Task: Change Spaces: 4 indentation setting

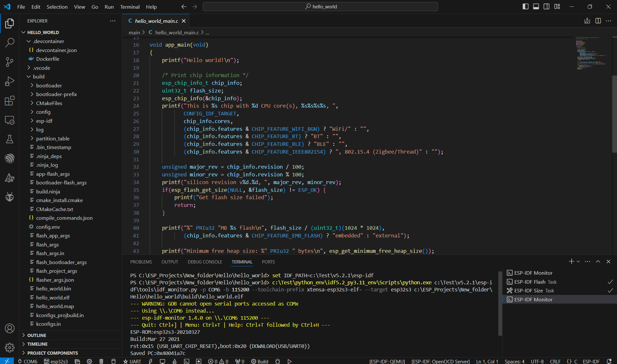Action: coord(514,361)
